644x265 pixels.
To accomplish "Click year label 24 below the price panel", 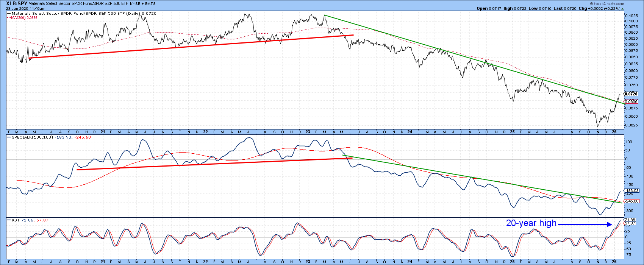I will coord(410,132).
